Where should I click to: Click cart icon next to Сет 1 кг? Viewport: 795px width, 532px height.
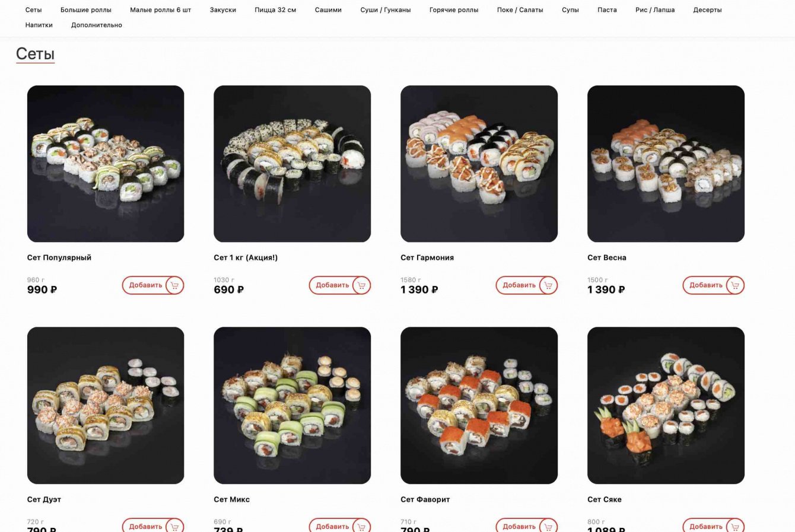tap(361, 285)
